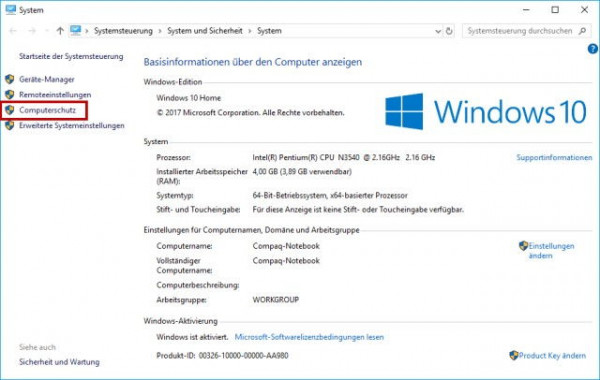600x380 pixels.
Task: Select System breadcrumb item
Action: point(269,31)
